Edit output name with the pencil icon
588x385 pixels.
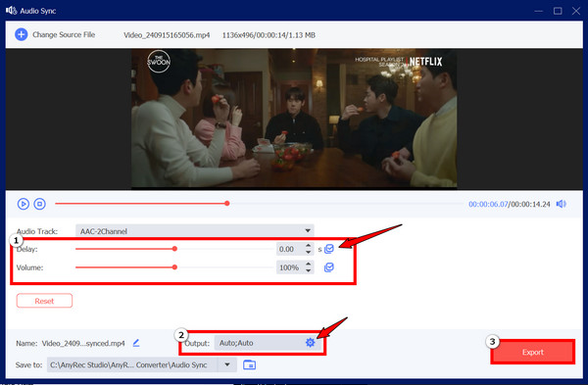[x=136, y=343]
